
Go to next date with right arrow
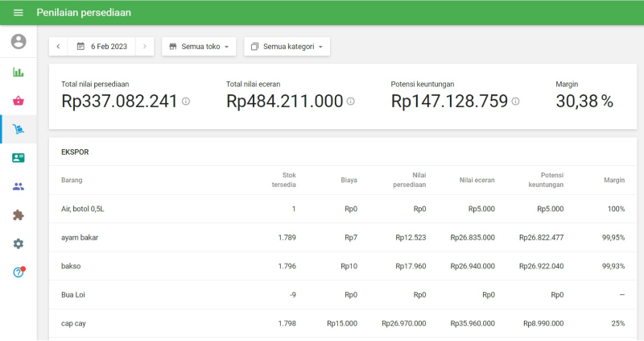[145, 47]
